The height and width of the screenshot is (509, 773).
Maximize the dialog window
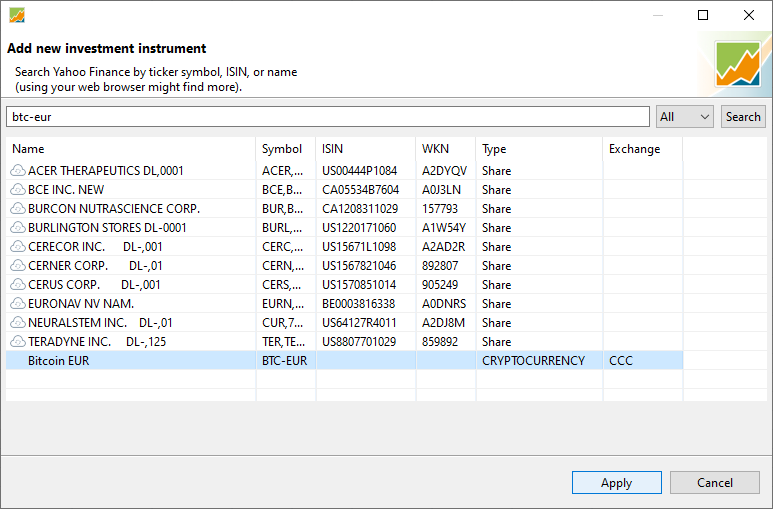coord(703,15)
